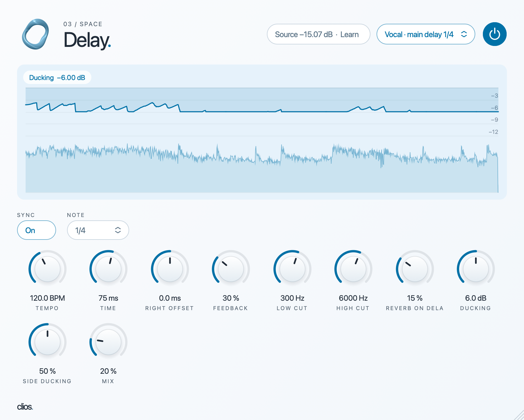The height and width of the screenshot is (420, 524).
Task: Click Source −15.07 dB Learn button
Action: tap(318, 34)
